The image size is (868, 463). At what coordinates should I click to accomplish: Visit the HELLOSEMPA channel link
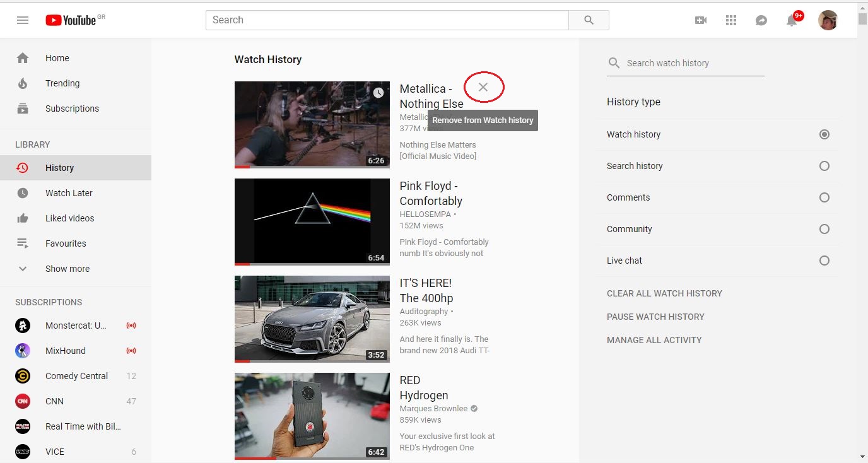pyautogui.click(x=425, y=214)
